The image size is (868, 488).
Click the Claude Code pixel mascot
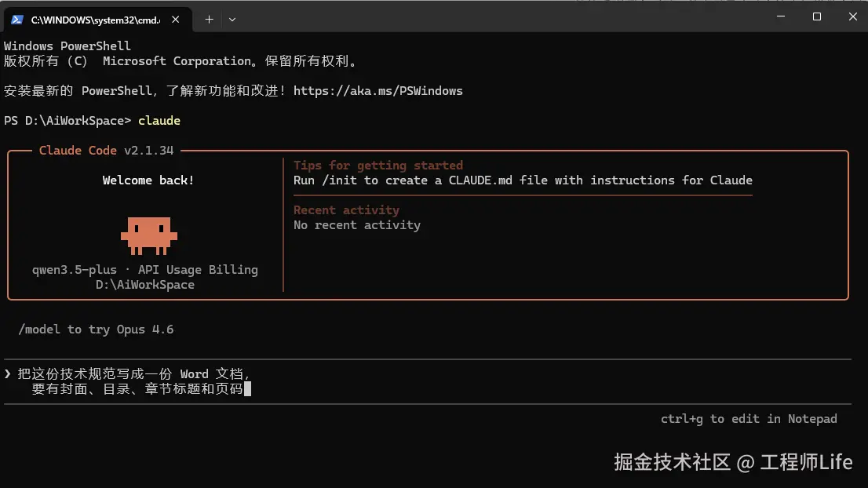click(x=148, y=235)
